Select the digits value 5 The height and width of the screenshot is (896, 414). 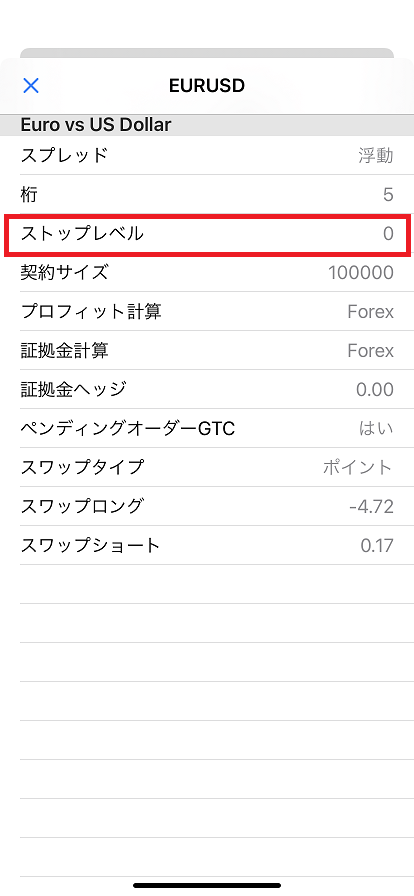[388, 195]
